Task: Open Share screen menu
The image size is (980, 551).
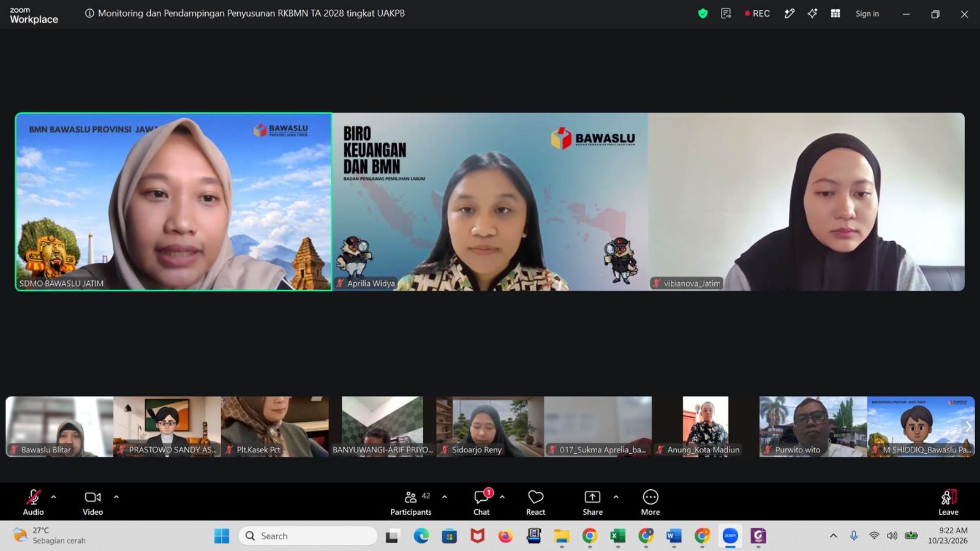Action: point(592,503)
